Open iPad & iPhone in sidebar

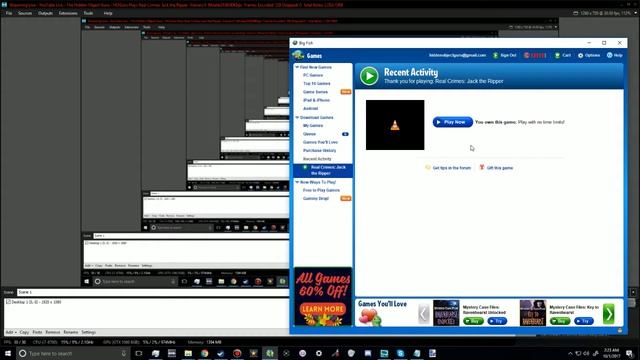coord(316,100)
